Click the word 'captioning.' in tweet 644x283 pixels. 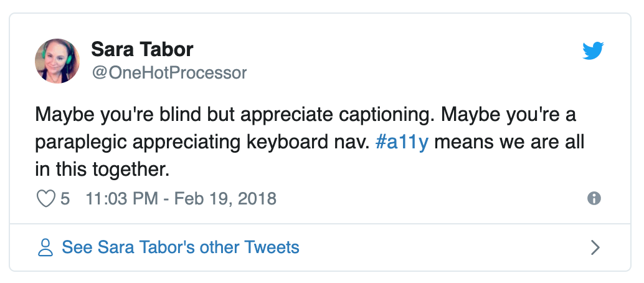coord(387,115)
